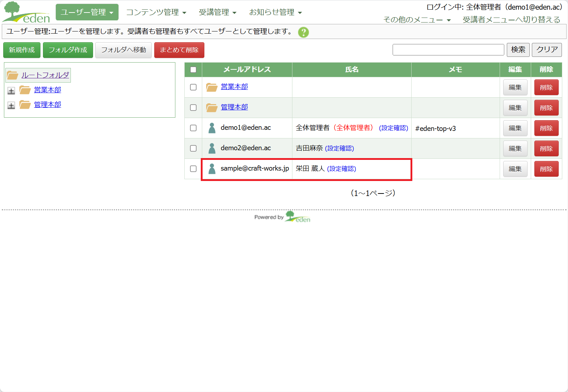Open the その他のメニュー dropdown
The image size is (568, 392).
coord(417,20)
